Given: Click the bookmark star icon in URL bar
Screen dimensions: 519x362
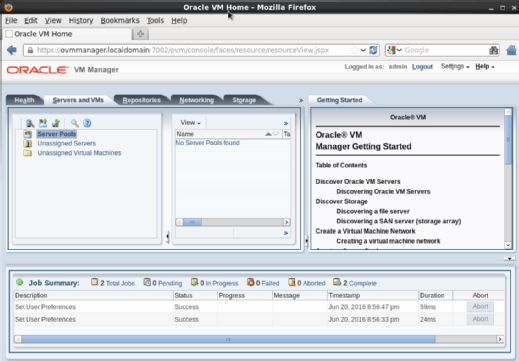Looking at the screenshot, I should [x=355, y=50].
